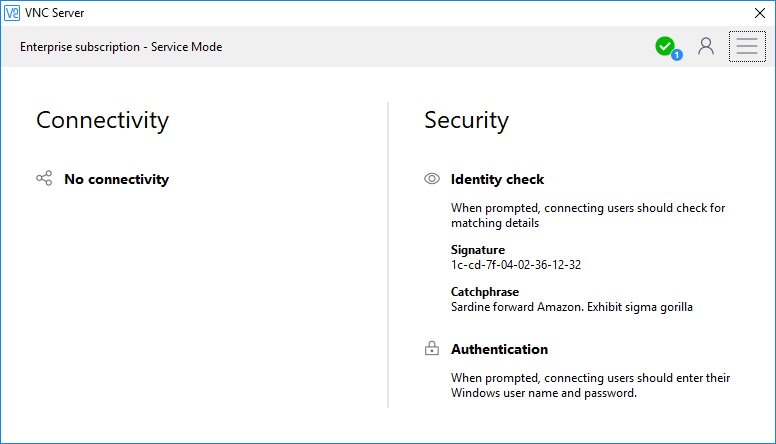Click the Connectivity heading
The height and width of the screenshot is (444, 776).
(102, 120)
